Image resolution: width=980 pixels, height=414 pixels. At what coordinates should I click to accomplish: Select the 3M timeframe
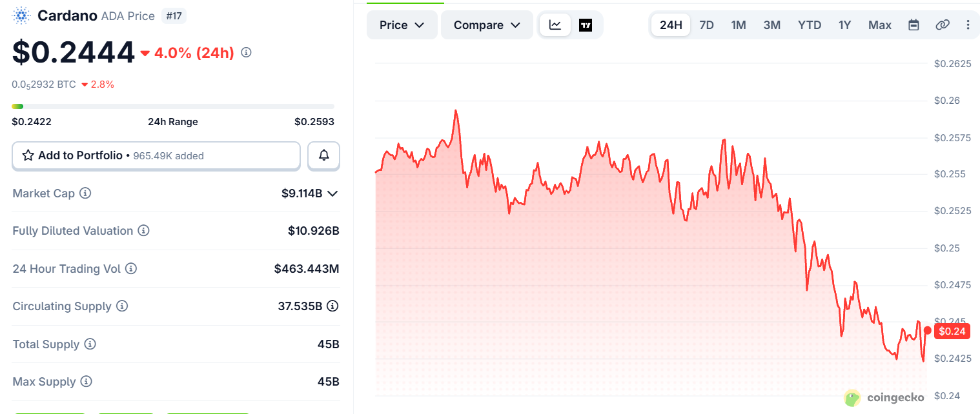coord(771,25)
